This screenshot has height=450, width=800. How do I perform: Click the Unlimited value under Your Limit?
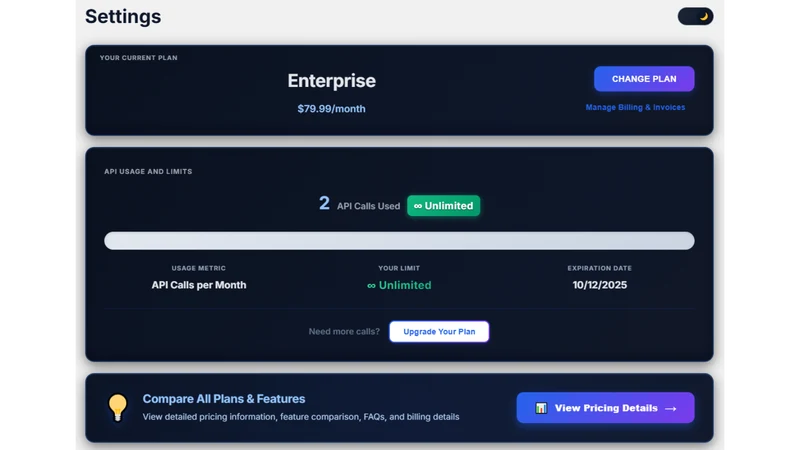click(x=399, y=285)
